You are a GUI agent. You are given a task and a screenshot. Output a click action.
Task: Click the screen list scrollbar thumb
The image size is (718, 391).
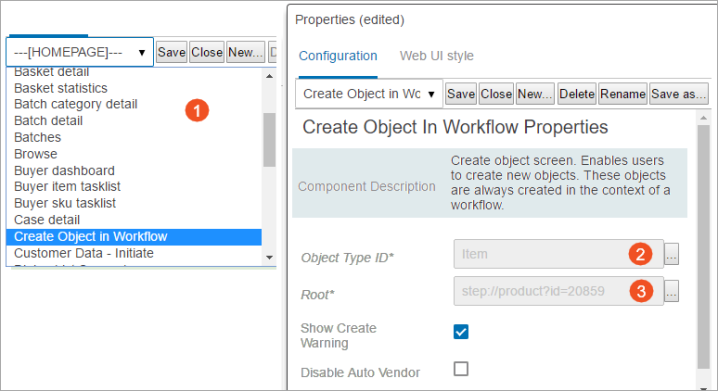point(269,140)
